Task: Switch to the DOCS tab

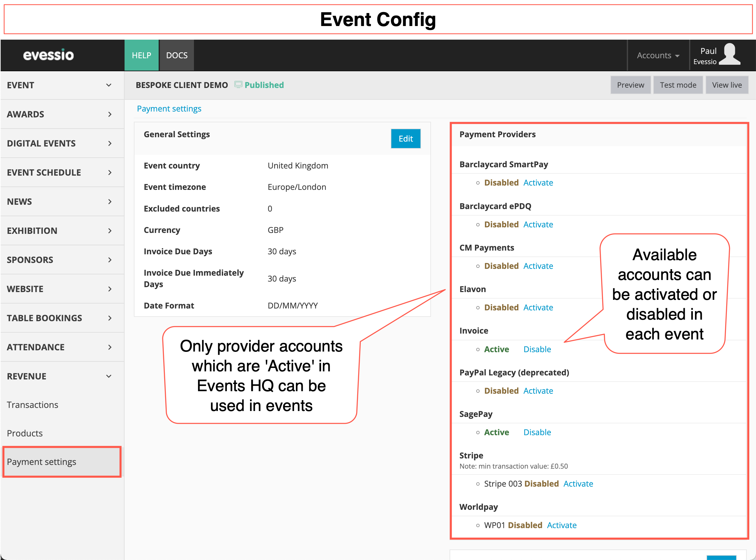Action: point(176,55)
